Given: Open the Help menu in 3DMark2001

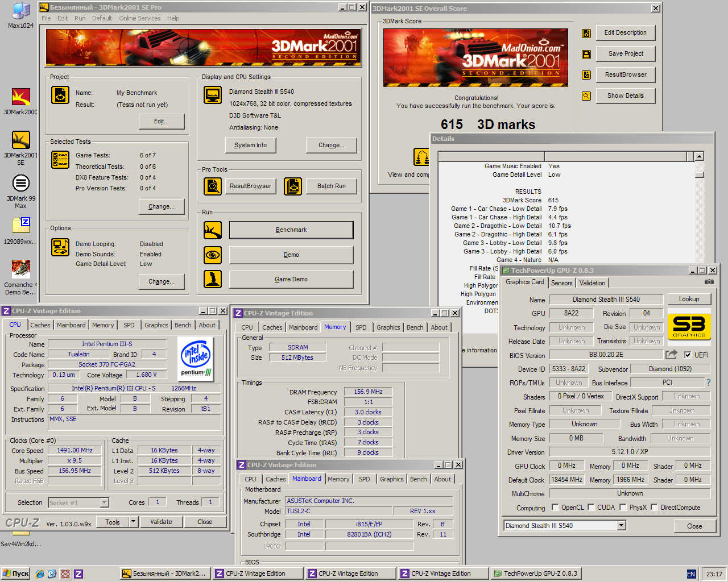Looking at the screenshot, I should click(173, 18).
